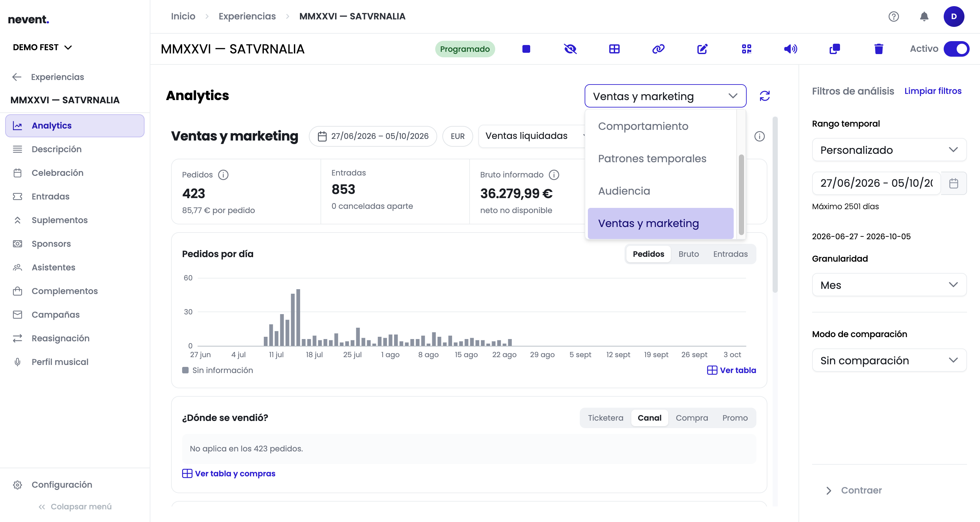Click the megaphone speaker icon
Viewport: 980px width, 522px height.
pyautogui.click(x=790, y=49)
